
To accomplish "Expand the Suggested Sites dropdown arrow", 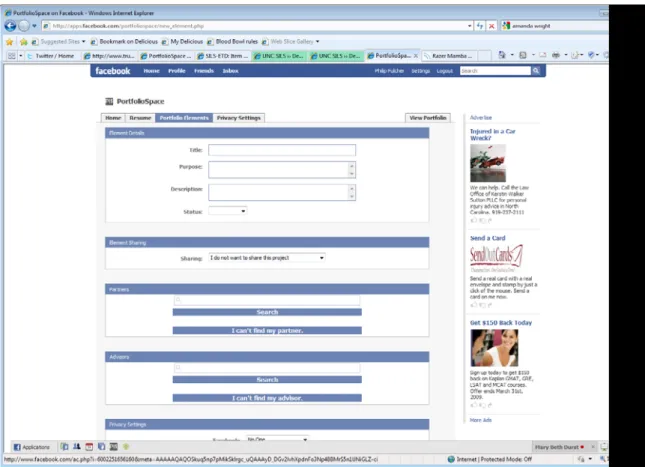I will (x=84, y=42).
